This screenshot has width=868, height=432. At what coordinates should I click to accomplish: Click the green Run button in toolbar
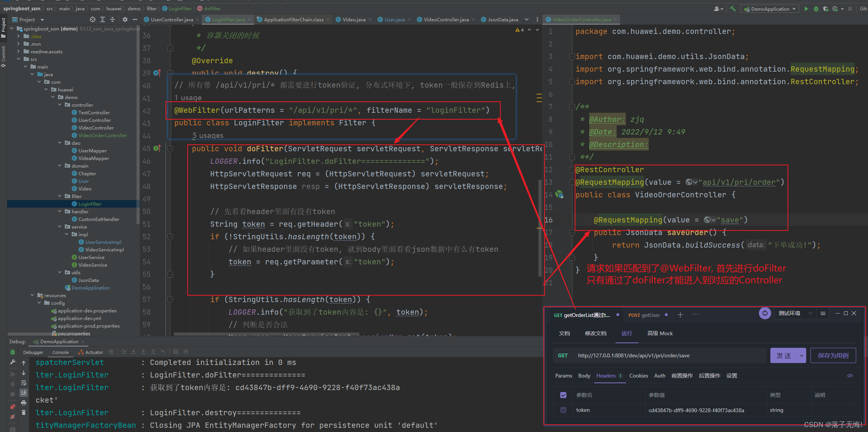pos(806,9)
